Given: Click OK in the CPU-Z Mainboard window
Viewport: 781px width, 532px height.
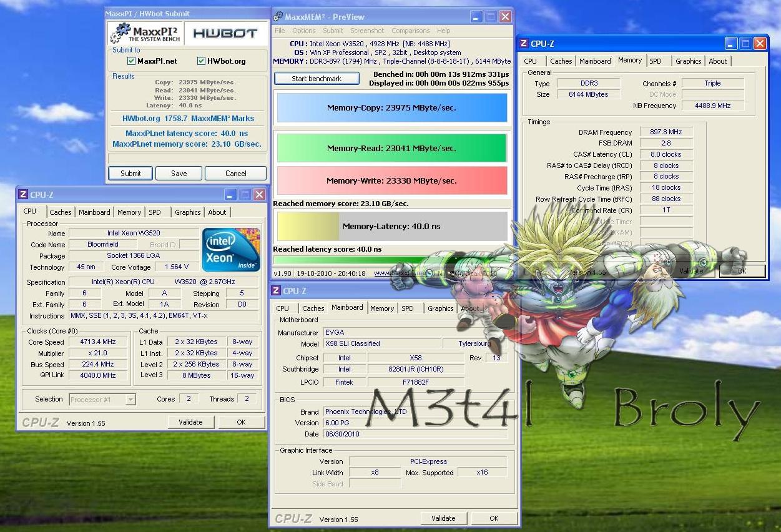Looking at the screenshot, I should click(x=494, y=518).
